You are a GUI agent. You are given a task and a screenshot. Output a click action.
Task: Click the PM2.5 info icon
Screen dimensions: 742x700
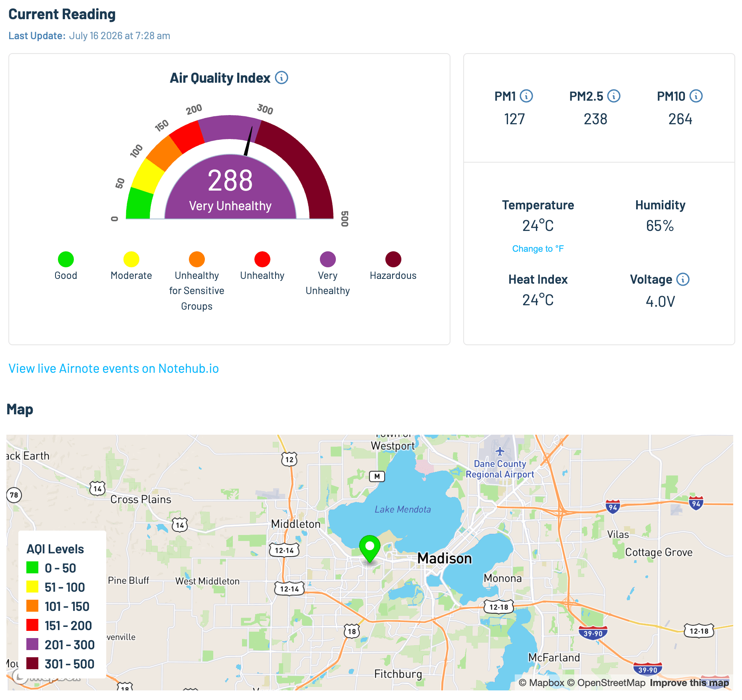click(x=614, y=96)
